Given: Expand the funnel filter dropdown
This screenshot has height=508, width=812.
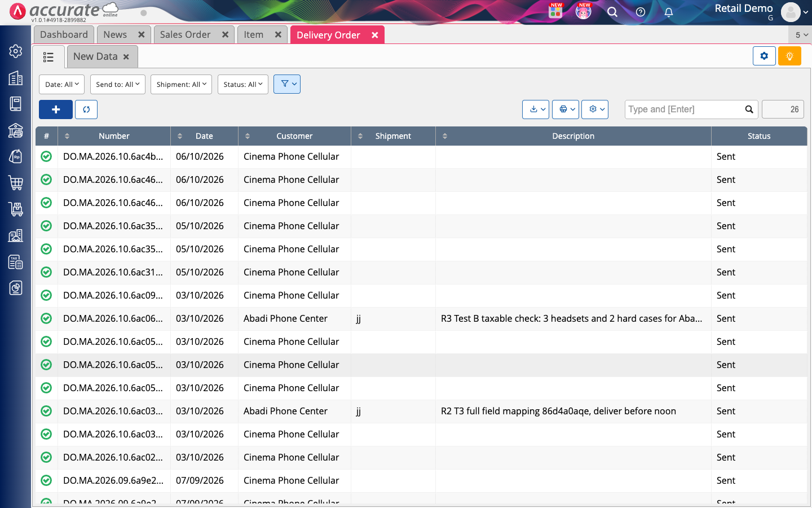Looking at the screenshot, I should tap(287, 84).
